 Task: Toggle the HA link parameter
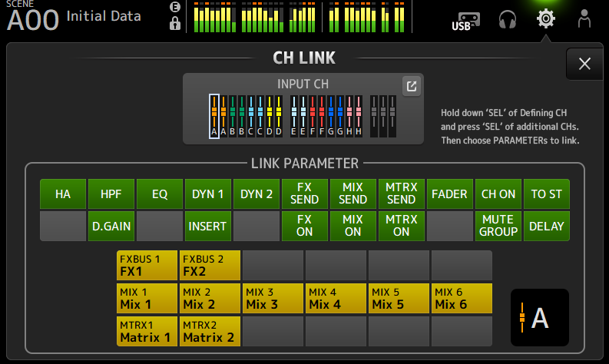pos(63,194)
